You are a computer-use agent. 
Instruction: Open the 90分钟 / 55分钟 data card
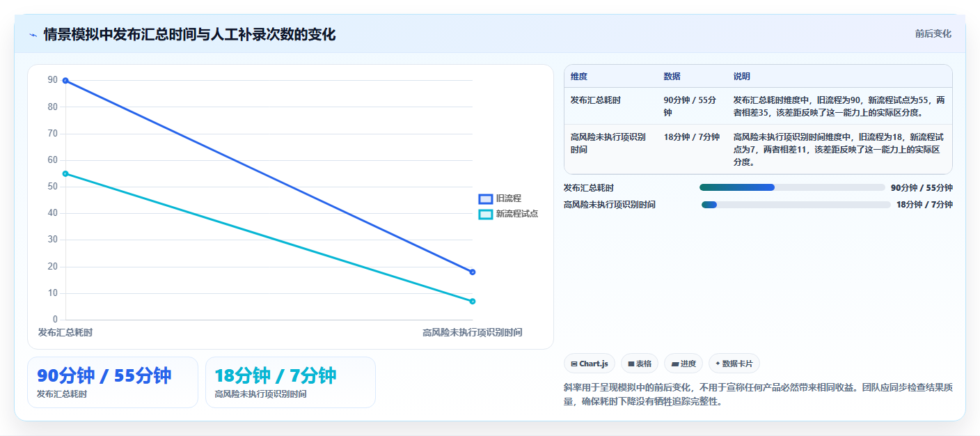[113, 382]
